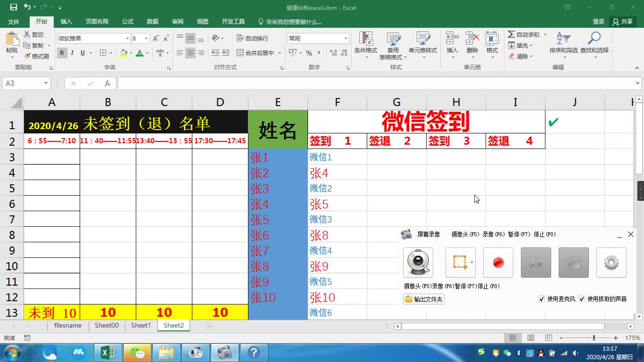Select the Sheet1 worksheet tab
The width and height of the screenshot is (644, 362).
pos(140,325)
